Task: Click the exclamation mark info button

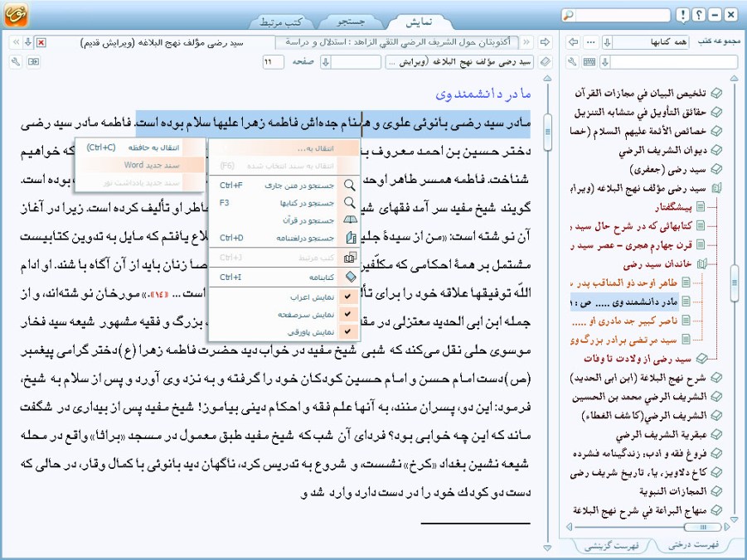Action: tap(682, 15)
